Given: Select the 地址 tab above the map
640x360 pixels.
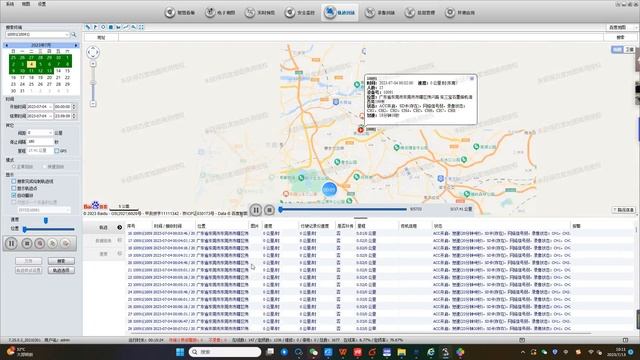Looking at the screenshot, I should point(101,38).
